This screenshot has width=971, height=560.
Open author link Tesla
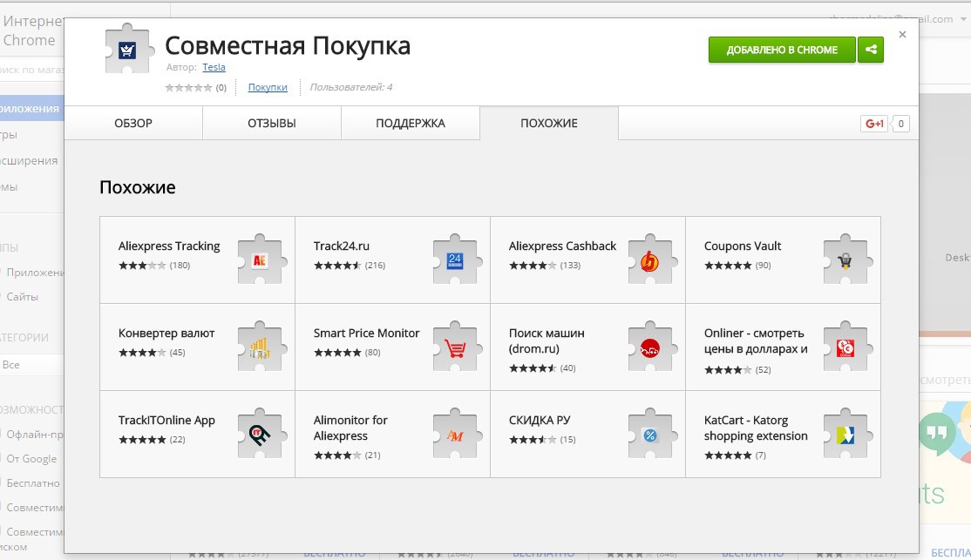tap(214, 67)
